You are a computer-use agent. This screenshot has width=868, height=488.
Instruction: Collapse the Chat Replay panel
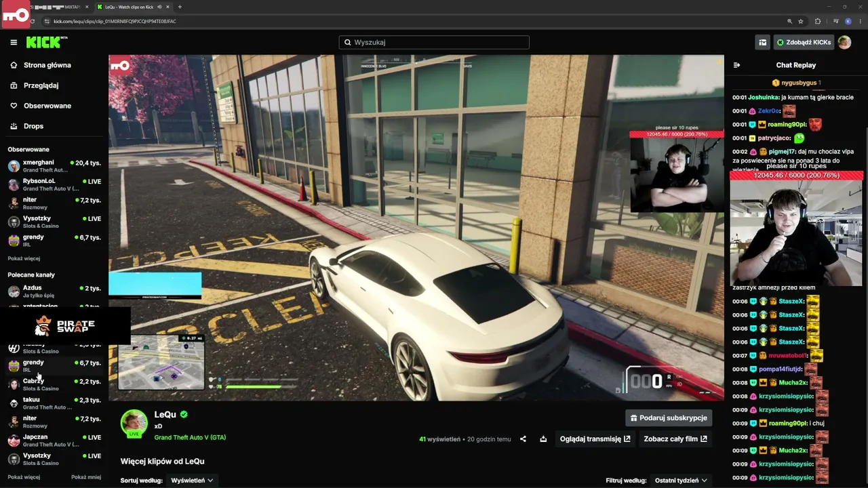736,65
